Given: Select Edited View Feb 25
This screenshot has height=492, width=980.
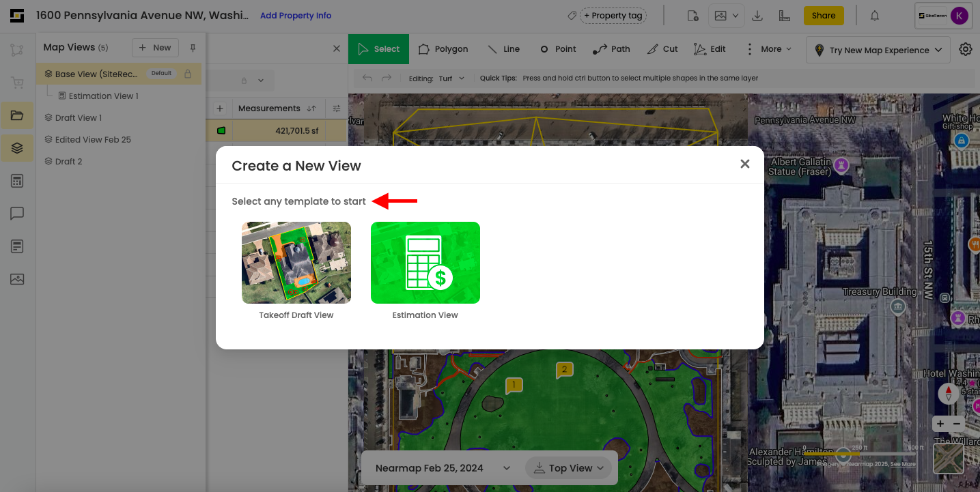Looking at the screenshot, I should [x=93, y=140].
